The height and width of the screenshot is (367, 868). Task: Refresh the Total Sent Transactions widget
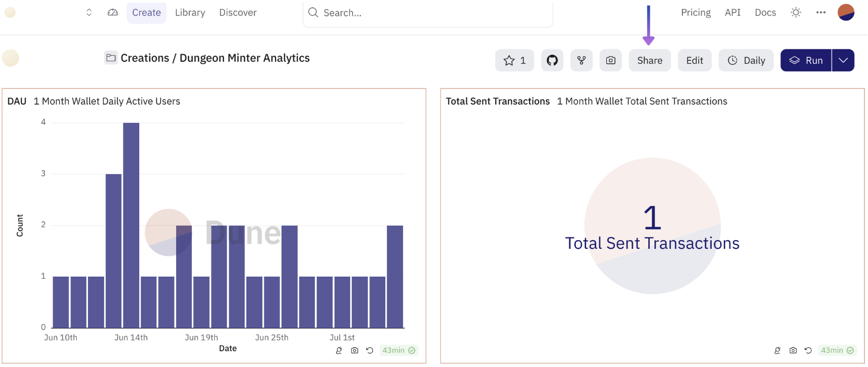(808, 350)
